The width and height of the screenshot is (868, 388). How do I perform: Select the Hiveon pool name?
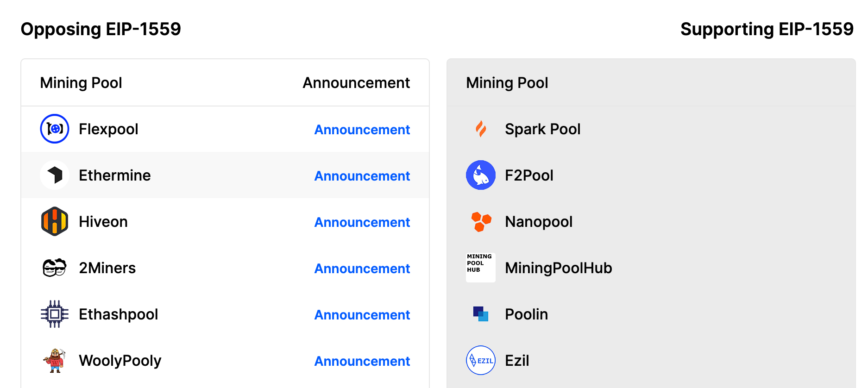pyautogui.click(x=103, y=222)
